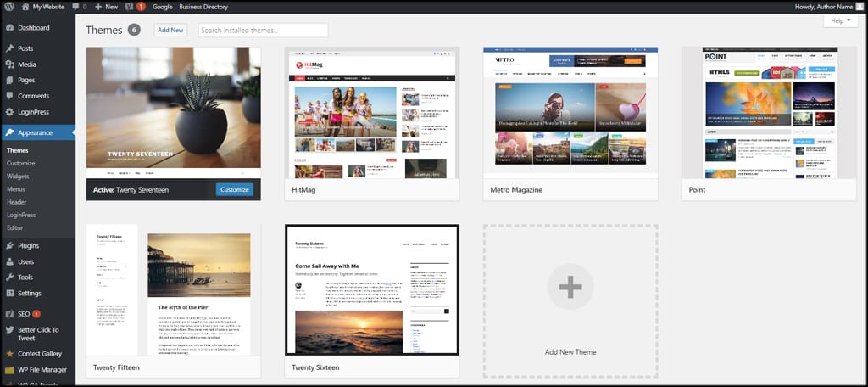Click the Pages icon in sidebar
Image resolution: width=868 pixels, height=387 pixels.
9,80
